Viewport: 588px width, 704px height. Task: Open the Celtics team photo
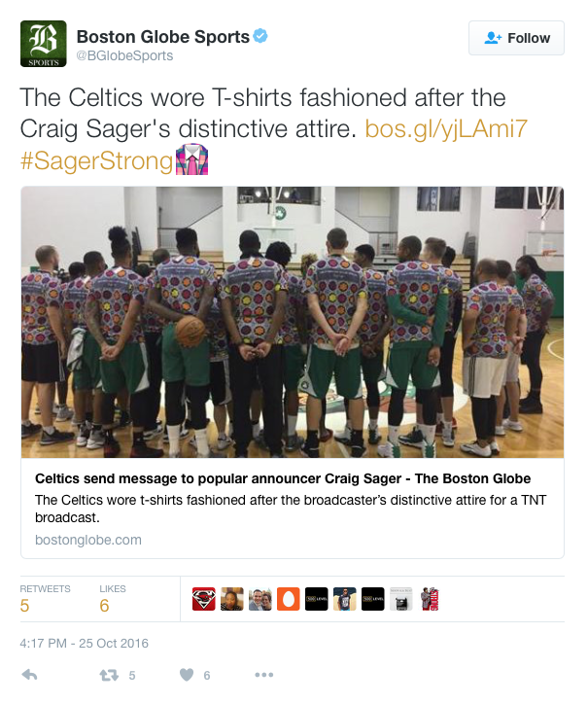tap(293, 323)
